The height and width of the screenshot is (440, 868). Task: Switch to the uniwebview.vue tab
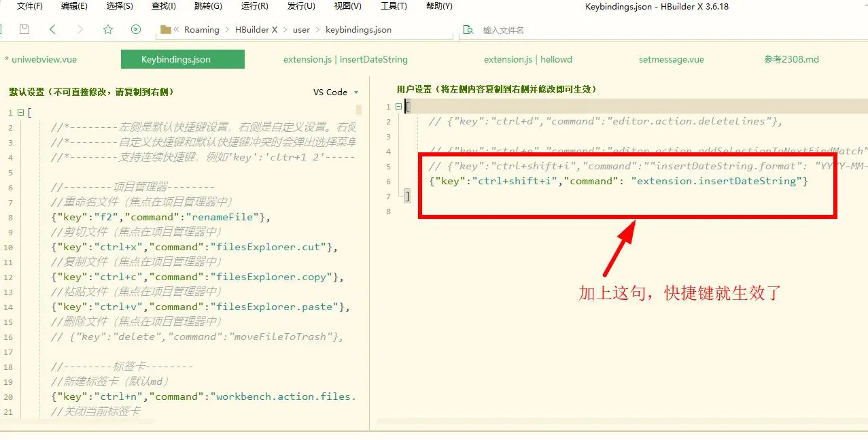[x=44, y=59]
